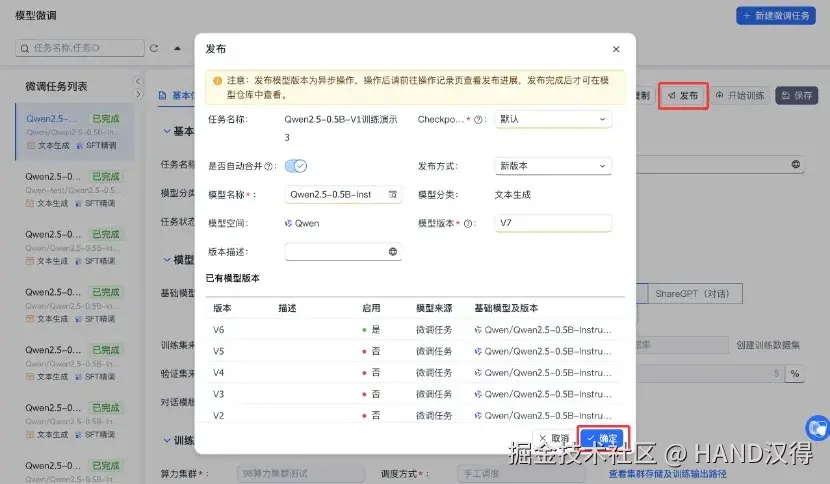This screenshot has width=830, height=484.
Task: Click the 模型名称 input field
Action: click(x=343, y=194)
